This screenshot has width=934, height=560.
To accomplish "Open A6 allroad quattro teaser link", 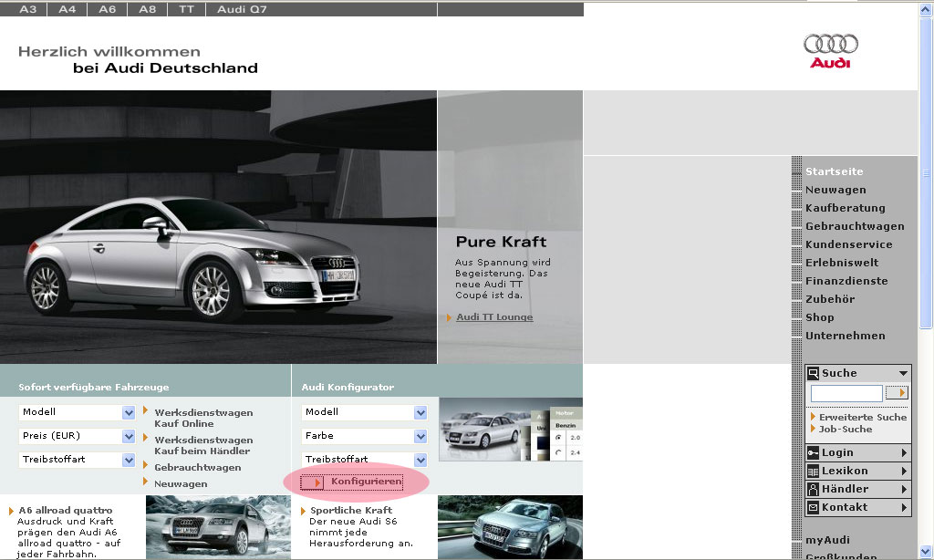I will pyautogui.click(x=66, y=510).
